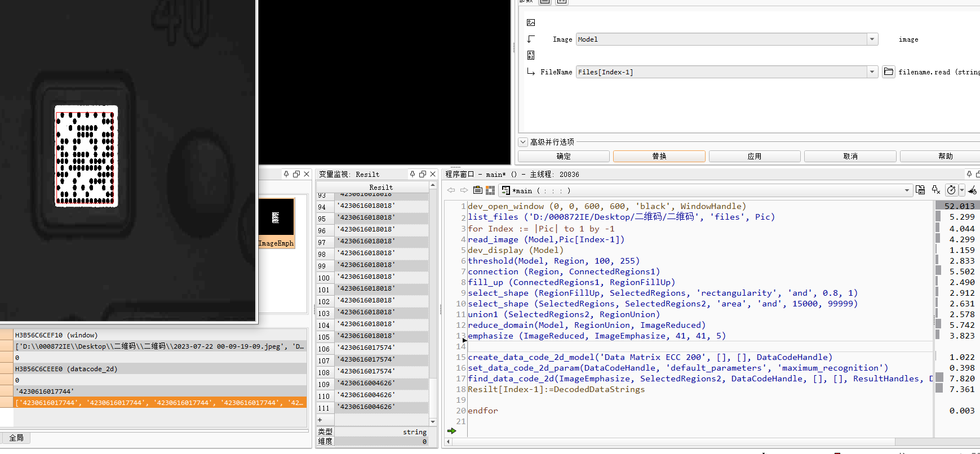Click the 替换 button
Image resolution: width=980 pixels, height=454 pixels.
(659, 156)
